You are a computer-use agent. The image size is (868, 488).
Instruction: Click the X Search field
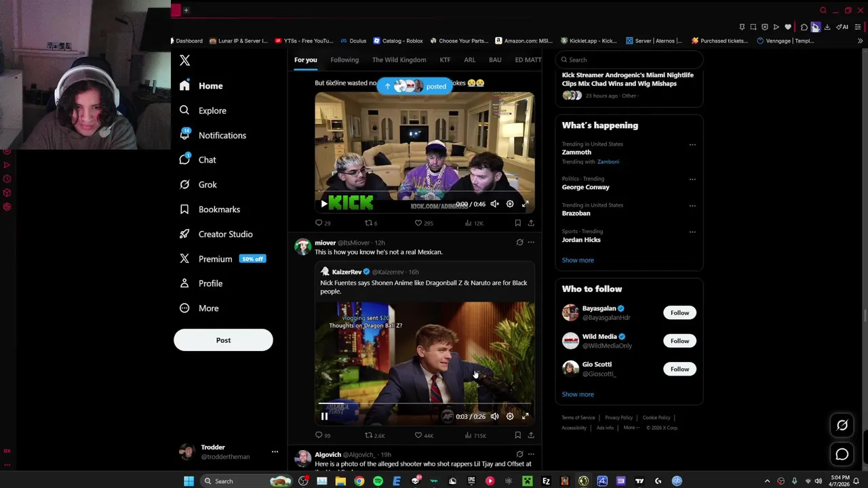[x=628, y=60]
